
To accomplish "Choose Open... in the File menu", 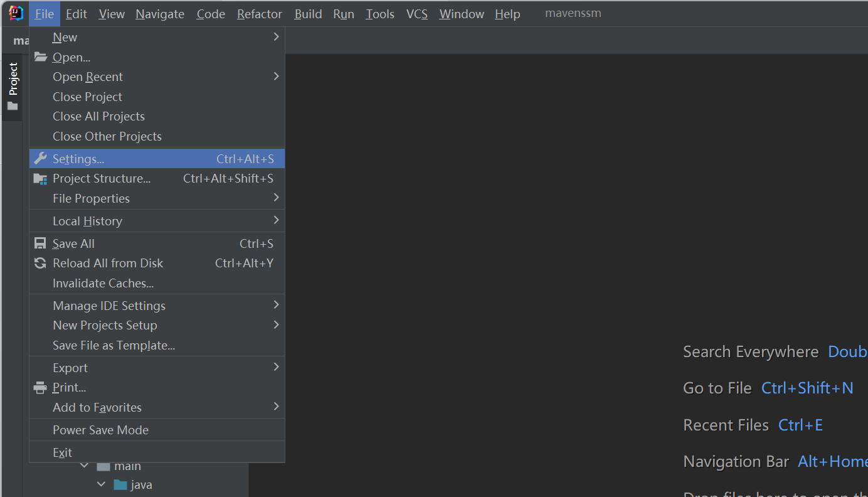I will click(157, 57).
